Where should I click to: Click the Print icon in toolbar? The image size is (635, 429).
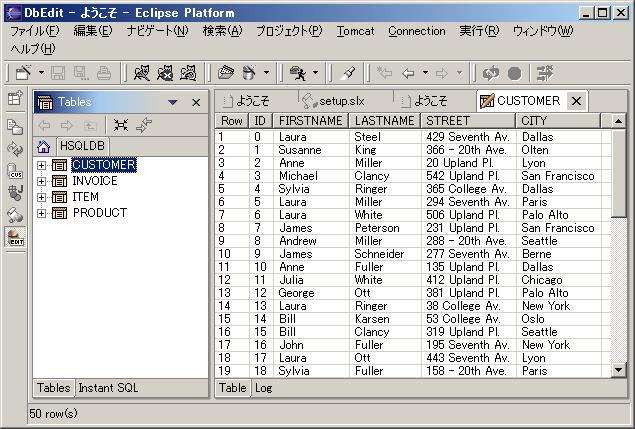(x=105, y=73)
